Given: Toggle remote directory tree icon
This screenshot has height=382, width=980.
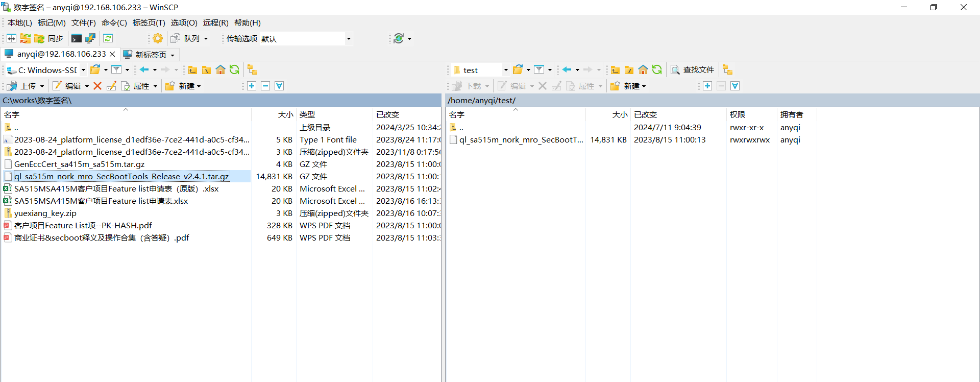Looking at the screenshot, I should (727, 70).
